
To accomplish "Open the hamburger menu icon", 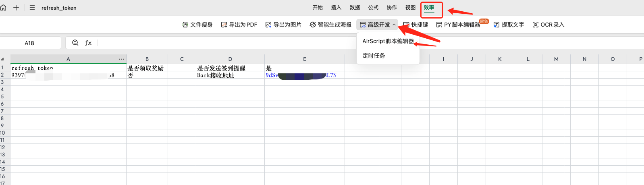I will 32,8.
